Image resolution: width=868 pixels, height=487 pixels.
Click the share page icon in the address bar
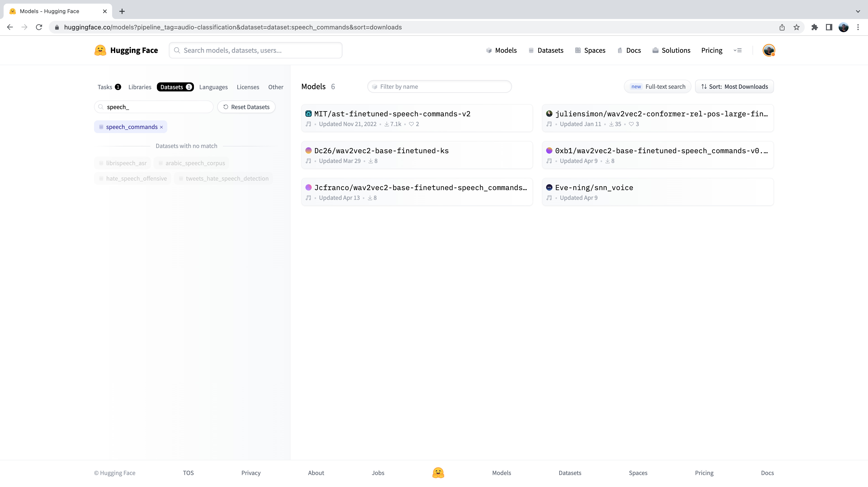click(782, 27)
